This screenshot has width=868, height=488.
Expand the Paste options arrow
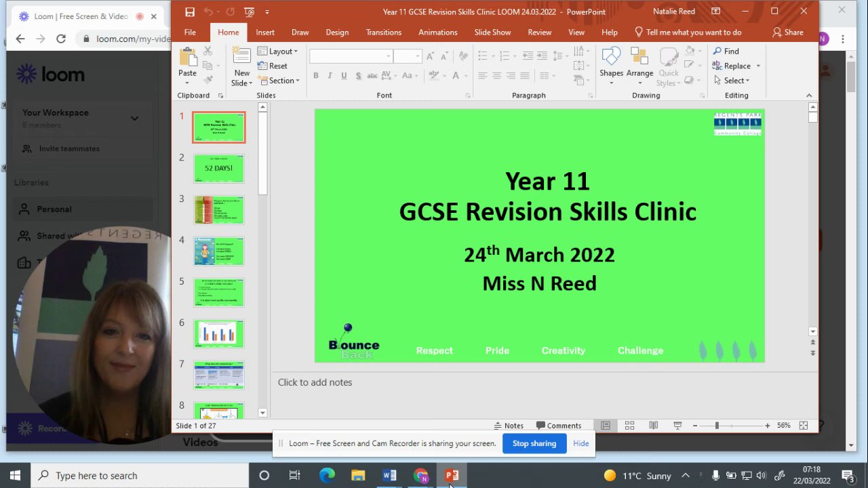coord(188,83)
